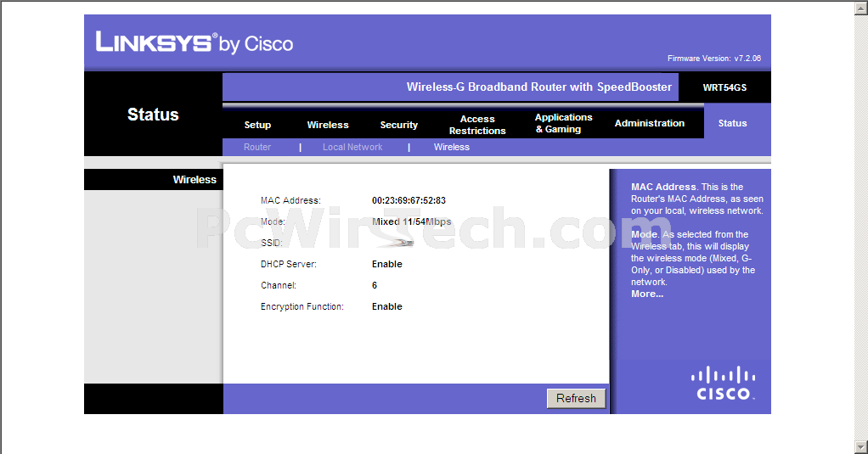Open the Administration tab
868x454 pixels.
650,123
